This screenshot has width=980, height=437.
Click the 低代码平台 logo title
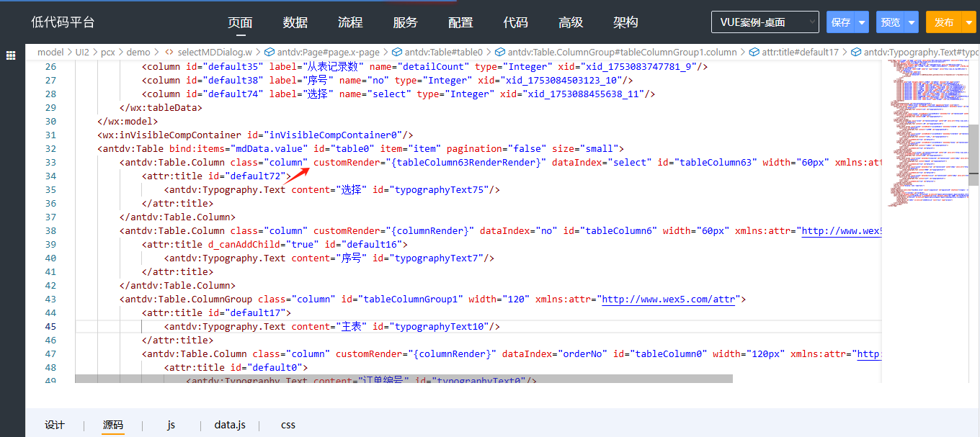(63, 22)
